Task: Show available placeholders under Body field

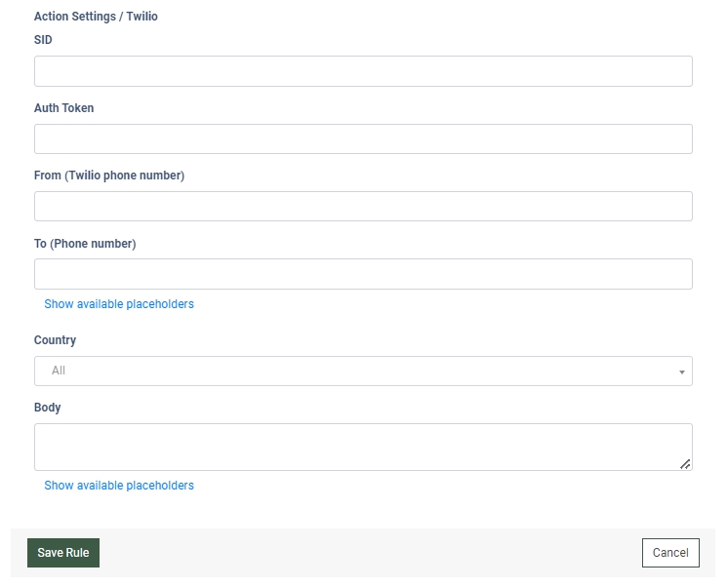Action: [x=119, y=486]
